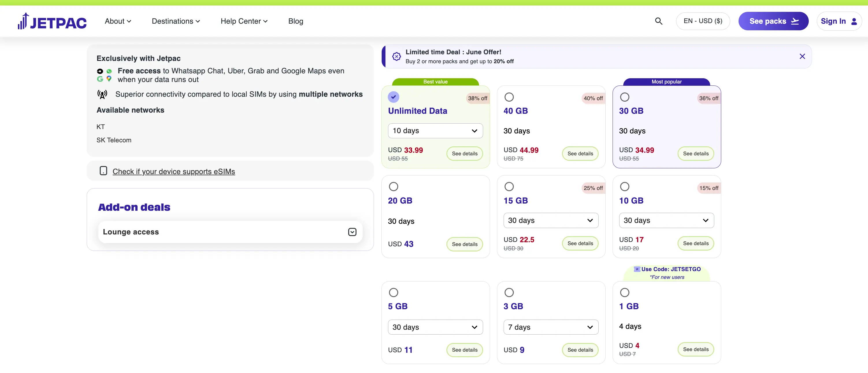
Task: See details for 20 GB plan
Action: pos(464,244)
